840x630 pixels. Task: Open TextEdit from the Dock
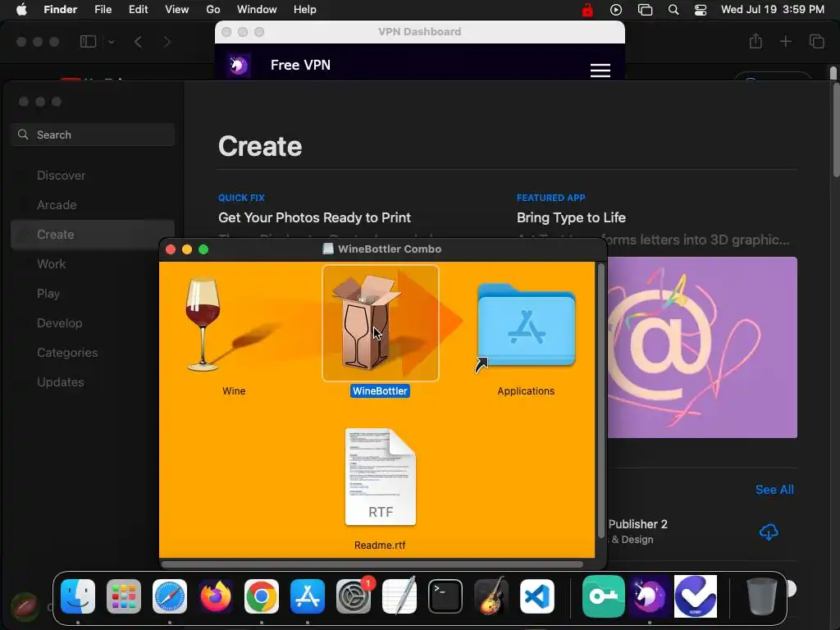[x=399, y=596]
